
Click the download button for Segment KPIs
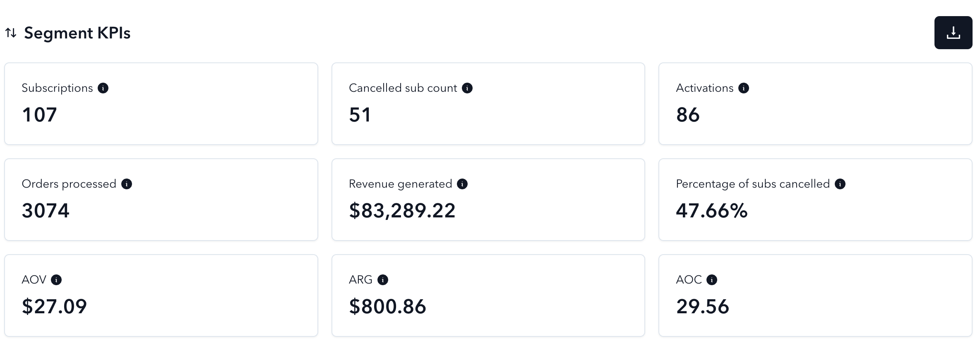pos(953,33)
